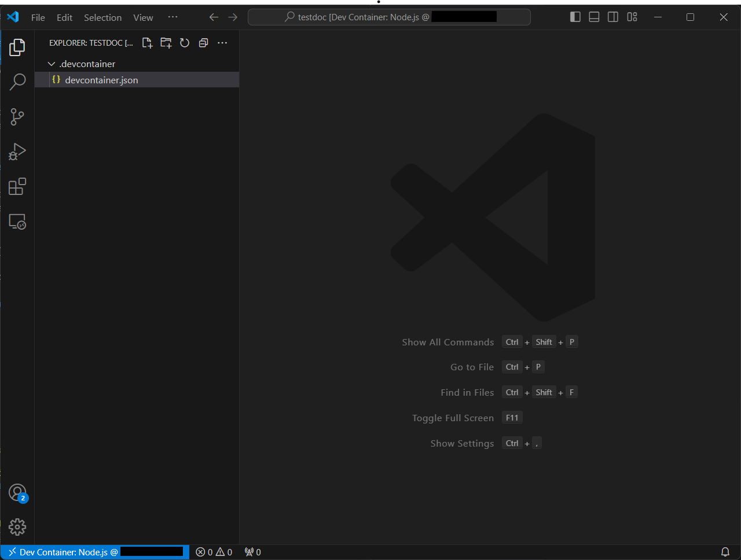The width and height of the screenshot is (741, 560).
Task: Open Customize Layout options
Action: pos(632,17)
